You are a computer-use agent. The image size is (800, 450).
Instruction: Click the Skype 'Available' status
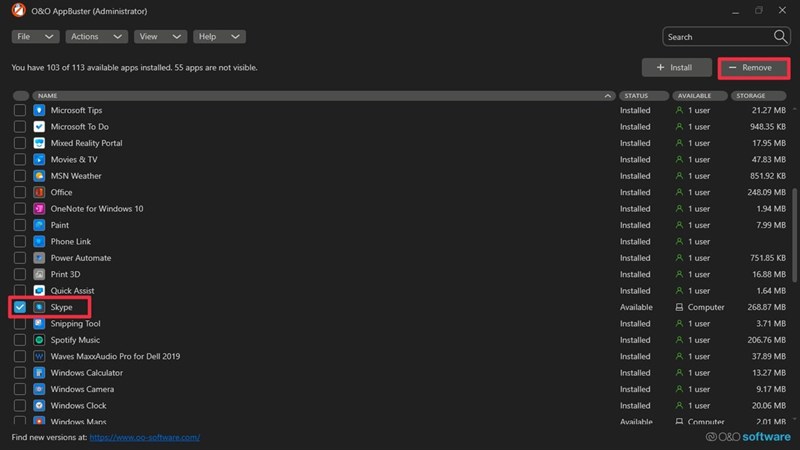[636, 307]
